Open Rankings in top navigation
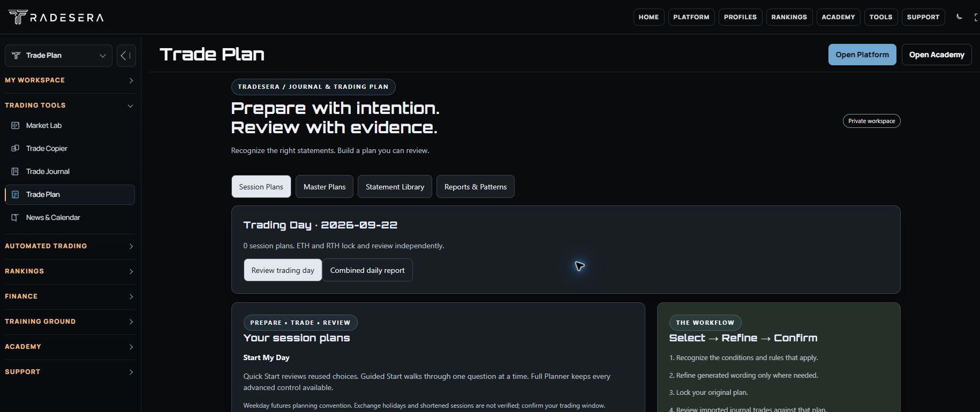Viewport: 980px width, 412px height. click(789, 17)
